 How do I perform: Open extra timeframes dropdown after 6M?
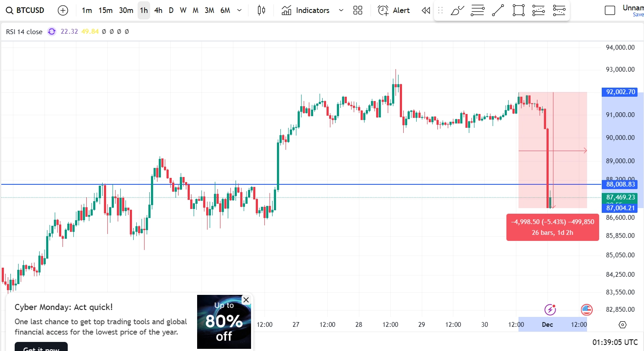point(239,10)
